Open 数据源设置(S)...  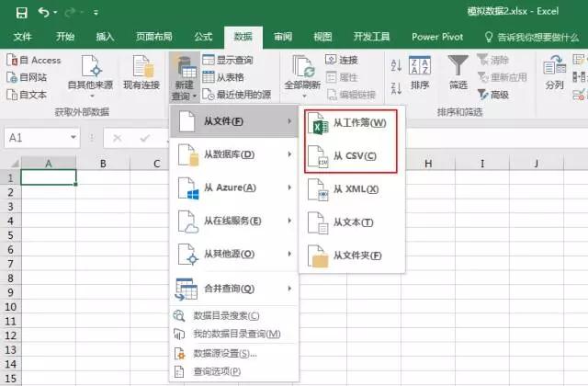234,353
